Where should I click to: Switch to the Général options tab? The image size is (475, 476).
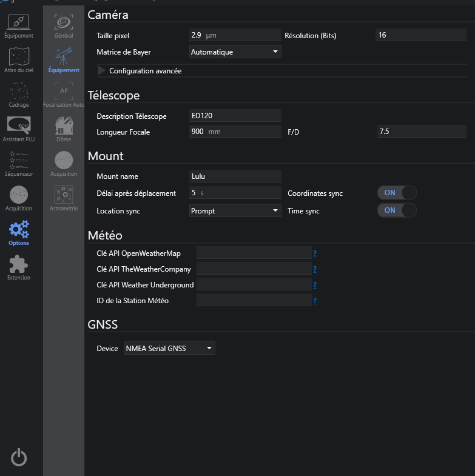coord(64,25)
